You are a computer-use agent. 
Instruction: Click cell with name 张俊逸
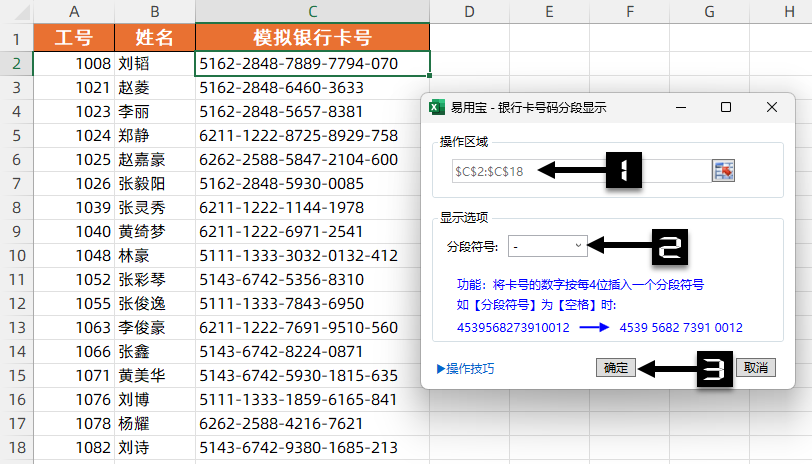[155, 303]
